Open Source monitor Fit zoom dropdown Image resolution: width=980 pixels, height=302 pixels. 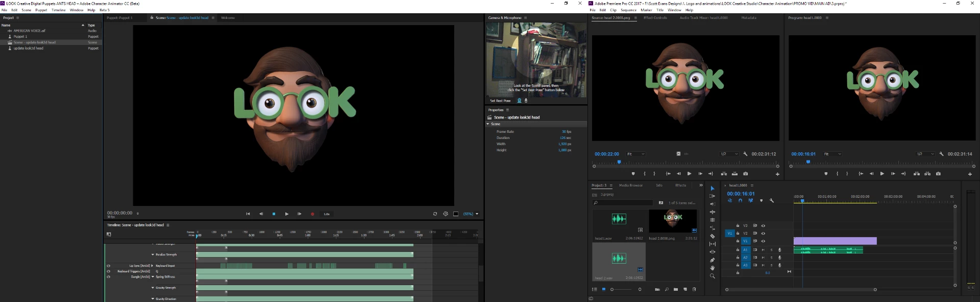[635, 154]
